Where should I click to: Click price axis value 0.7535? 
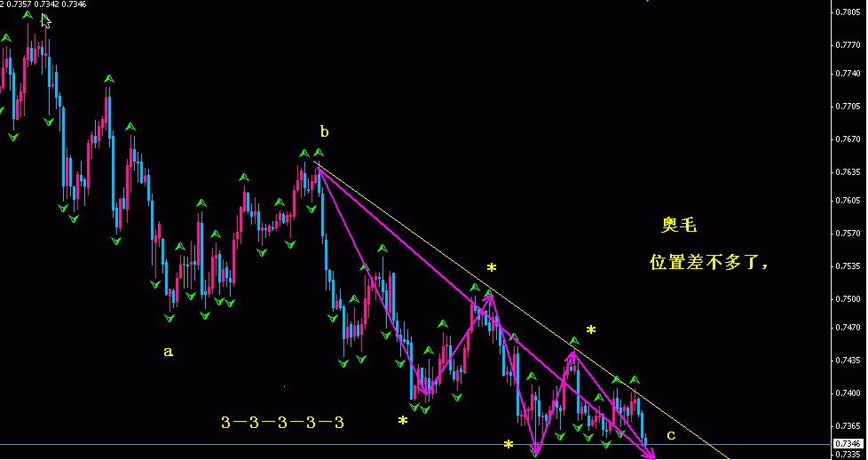[x=848, y=266]
